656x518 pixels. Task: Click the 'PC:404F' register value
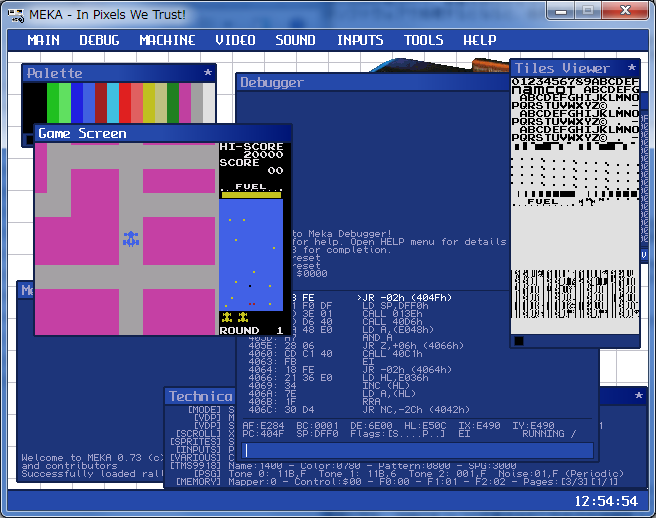(x=263, y=433)
